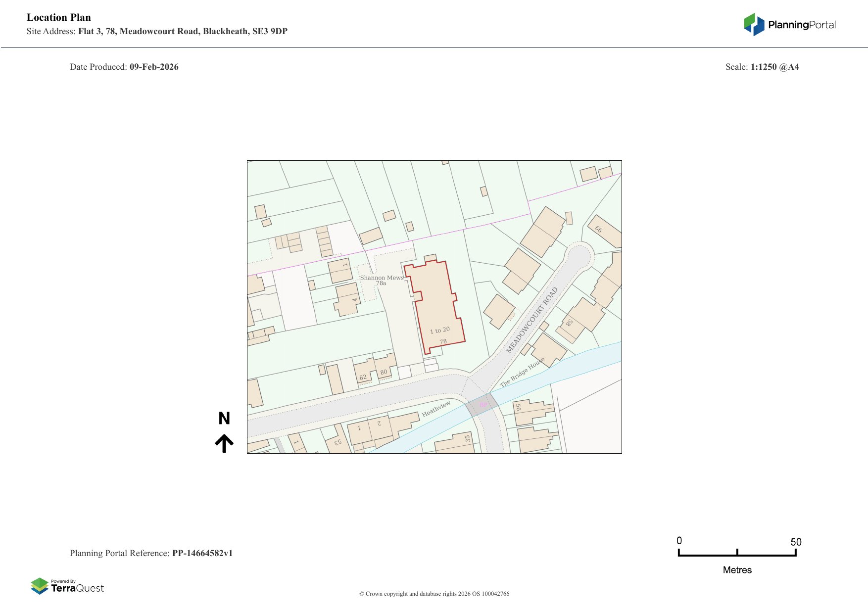This screenshot has height=614, width=868.
Task: Click the reference PP-14664582v1
Action: coord(202,553)
